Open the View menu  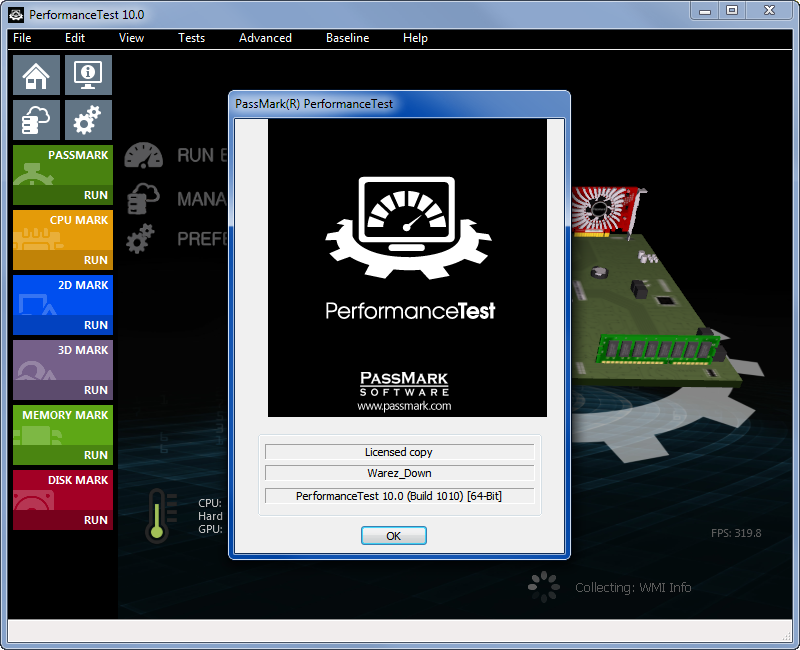click(x=131, y=38)
